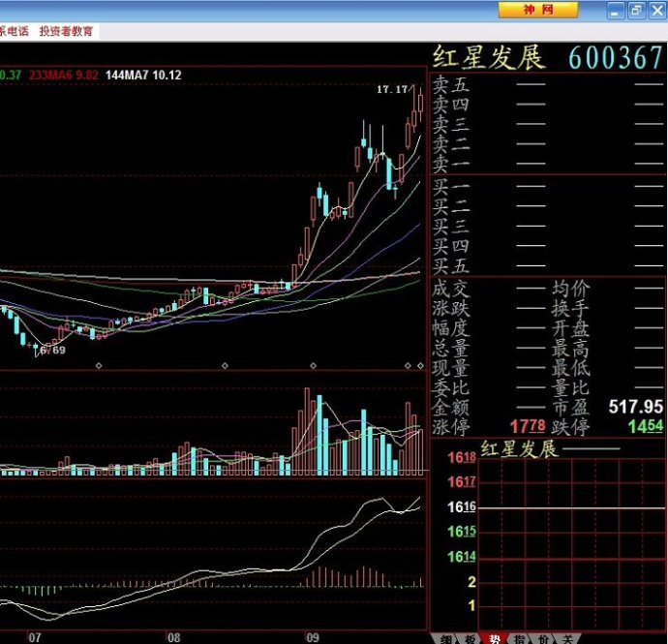Image resolution: width=668 pixels, height=644 pixels.
Task: Click the 涨停 price 17.78
Action: pos(528,426)
